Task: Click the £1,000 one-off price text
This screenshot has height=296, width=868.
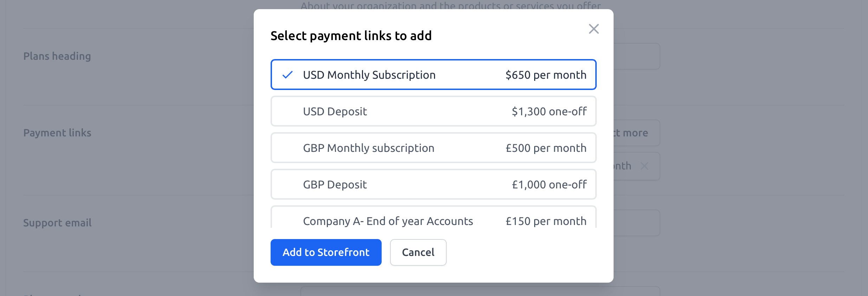Action: 549,185
